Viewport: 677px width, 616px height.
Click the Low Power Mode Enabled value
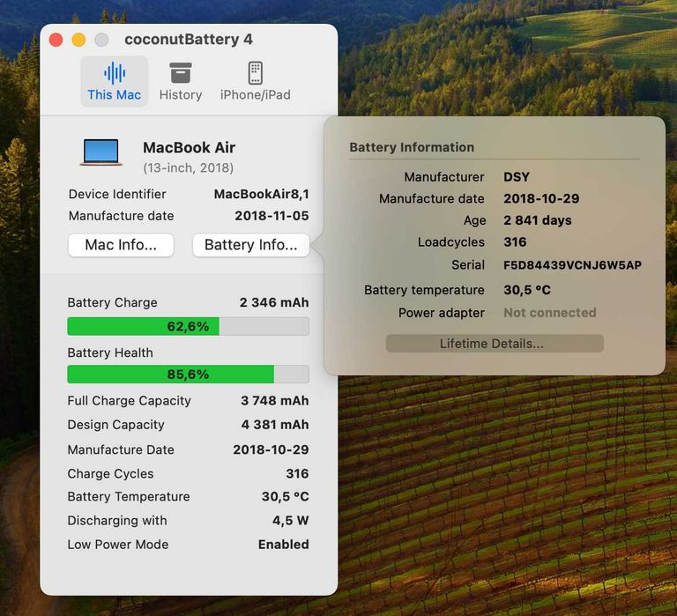click(x=283, y=545)
